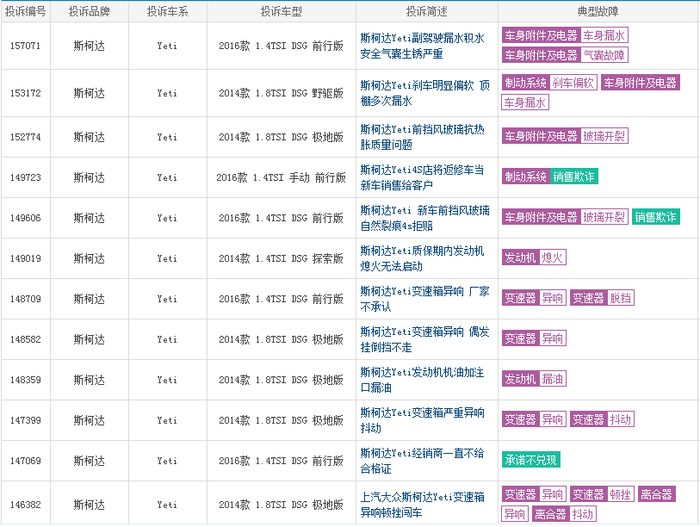Click the 投诉车系 column header
This screenshot has height=527, width=700.
pos(167,12)
